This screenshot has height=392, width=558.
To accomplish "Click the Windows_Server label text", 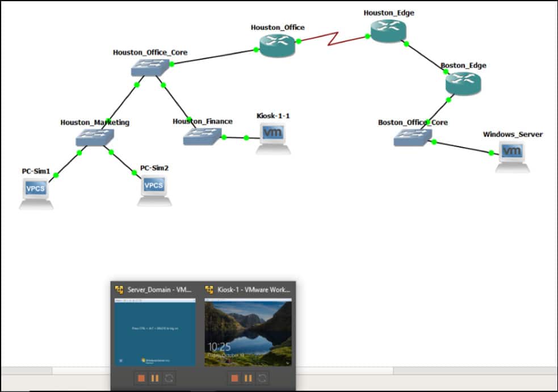I will (x=513, y=134).
